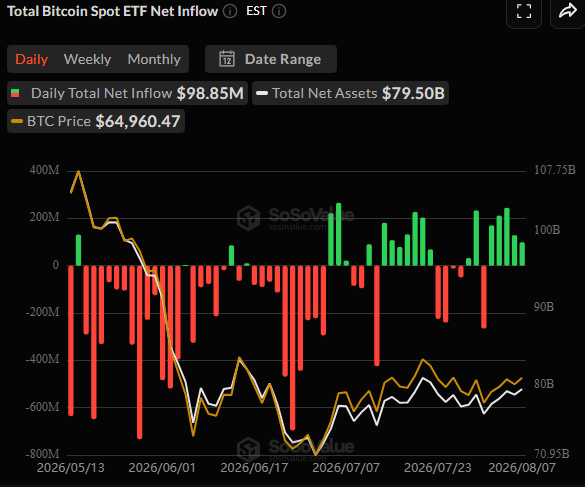Toggle the BTC Price legend series
585x487 pixels.
96,121
